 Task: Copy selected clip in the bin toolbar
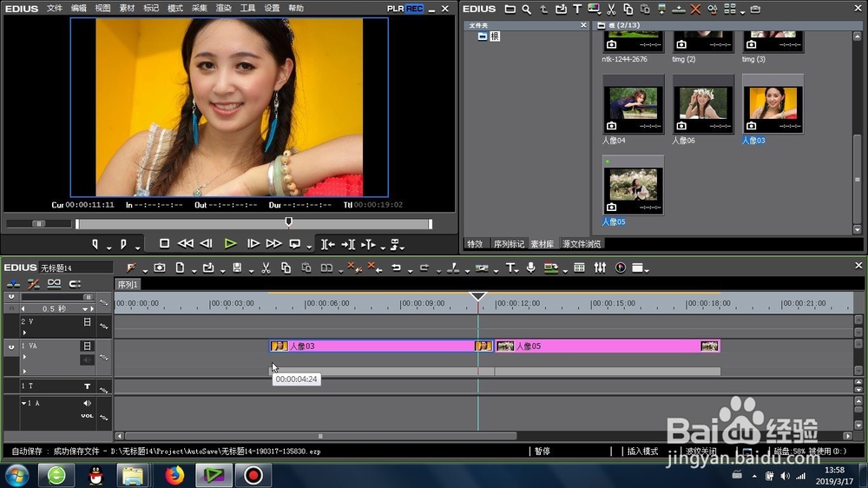[628, 9]
